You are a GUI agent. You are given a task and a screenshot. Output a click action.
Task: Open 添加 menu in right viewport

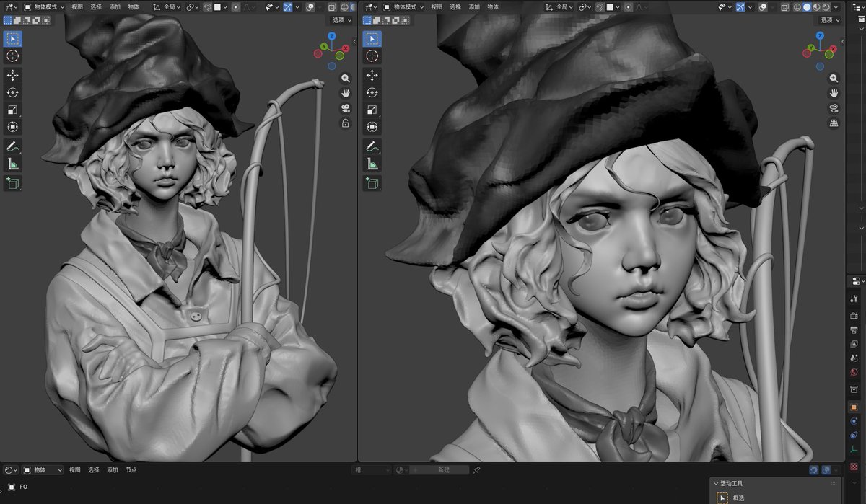(x=473, y=6)
